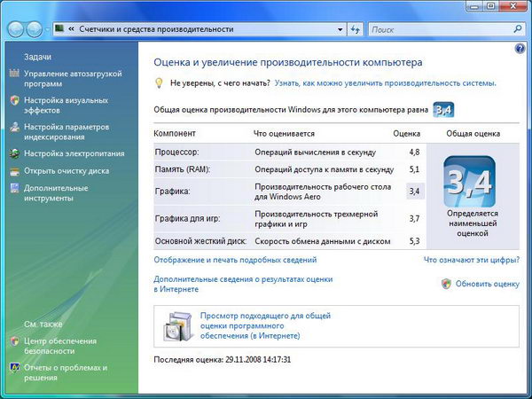This screenshot has width=532, height=399.
Task: Expand the address bar dropdown arrow
Action: (340, 29)
